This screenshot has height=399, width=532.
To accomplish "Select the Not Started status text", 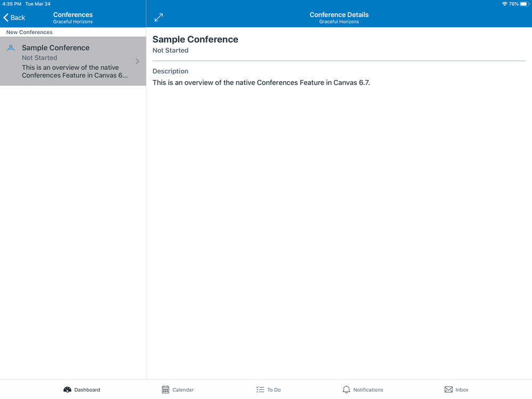I will tap(170, 50).
